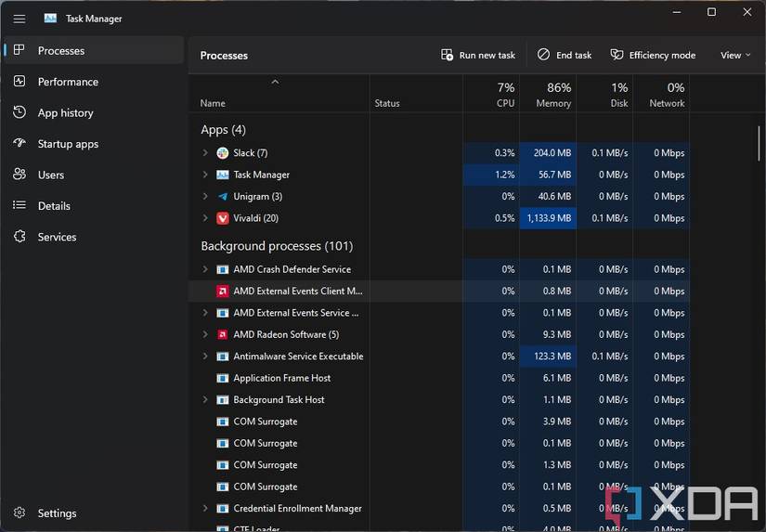Select the Application Frame Host row text
Screen dimensions: 766x532
tap(282, 378)
